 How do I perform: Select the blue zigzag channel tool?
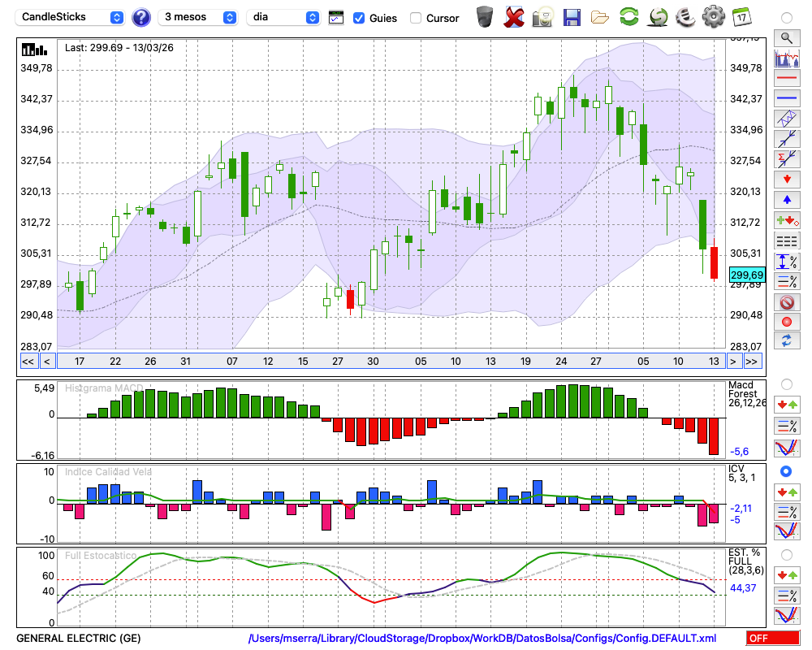coord(787,119)
